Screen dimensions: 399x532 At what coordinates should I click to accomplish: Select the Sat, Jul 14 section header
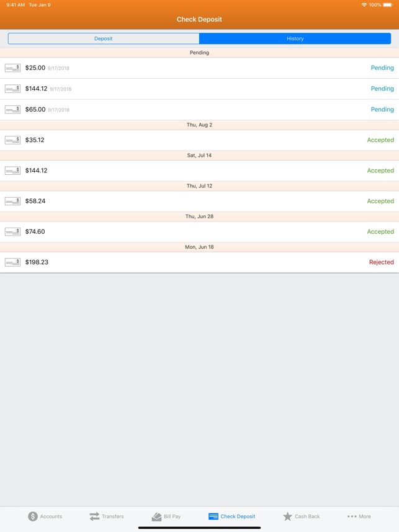tap(199, 155)
